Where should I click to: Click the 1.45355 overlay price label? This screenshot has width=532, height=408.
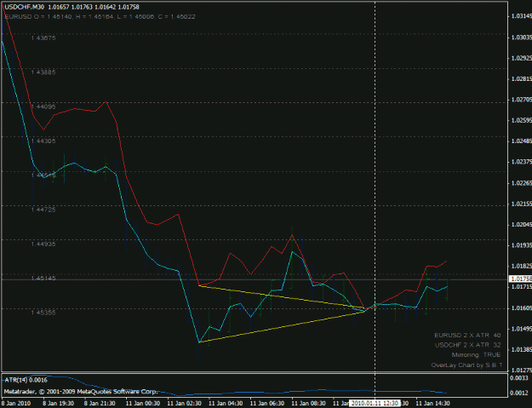(43, 313)
